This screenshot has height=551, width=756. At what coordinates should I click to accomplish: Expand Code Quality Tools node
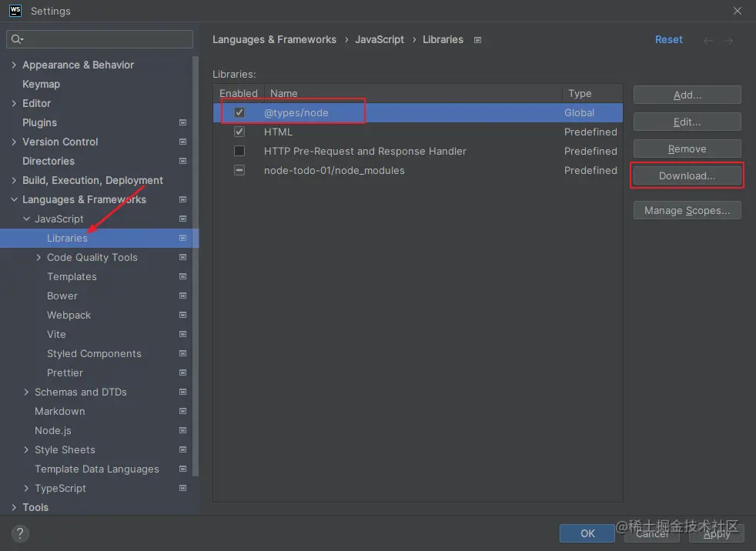[x=38, y=258]
